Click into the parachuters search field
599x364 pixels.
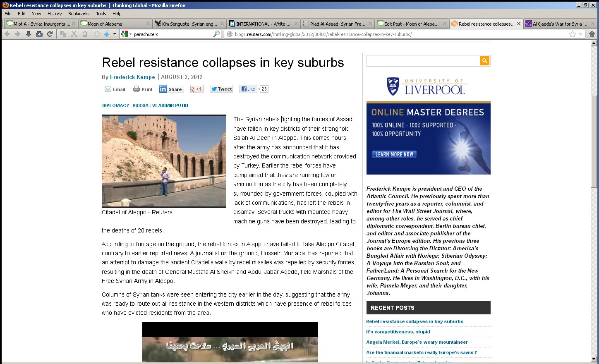172,34
